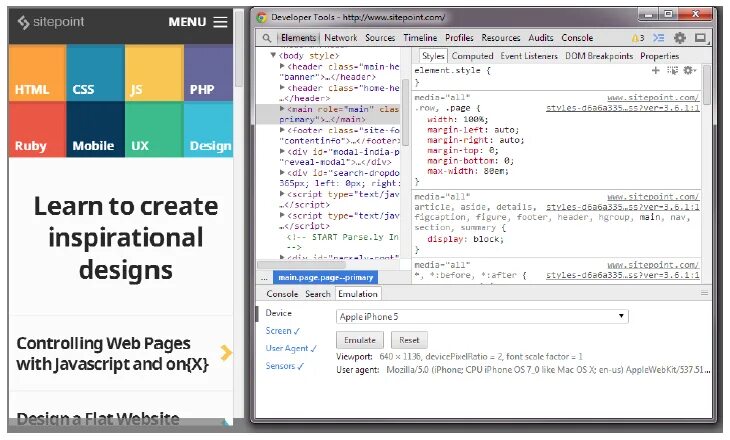Click drawer menu icon beside Emulation tabs
Screen dimensions: 730x440
click(704, 293)
